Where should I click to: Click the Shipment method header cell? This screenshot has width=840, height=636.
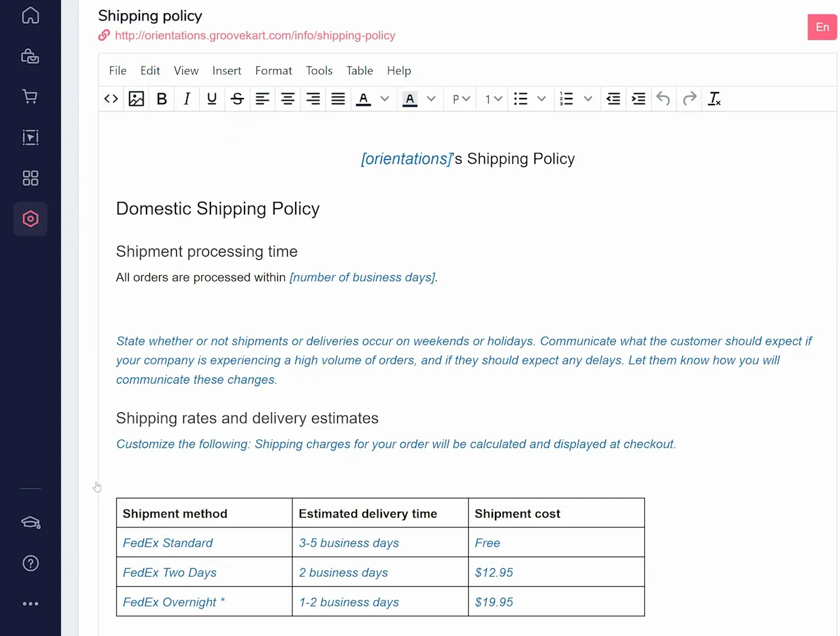point(204,513)
